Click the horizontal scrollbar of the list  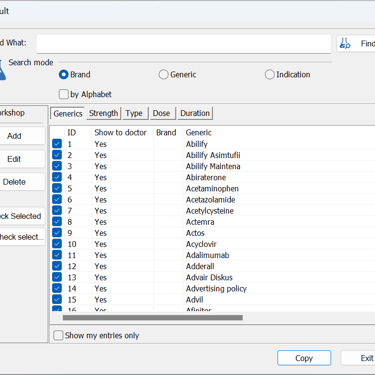click(153, 317)
